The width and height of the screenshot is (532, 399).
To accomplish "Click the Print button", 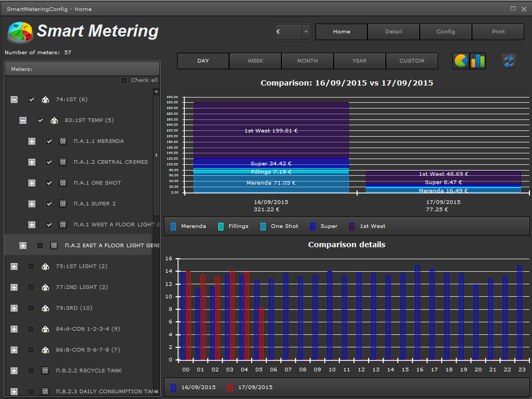I will tap(498, 32).
